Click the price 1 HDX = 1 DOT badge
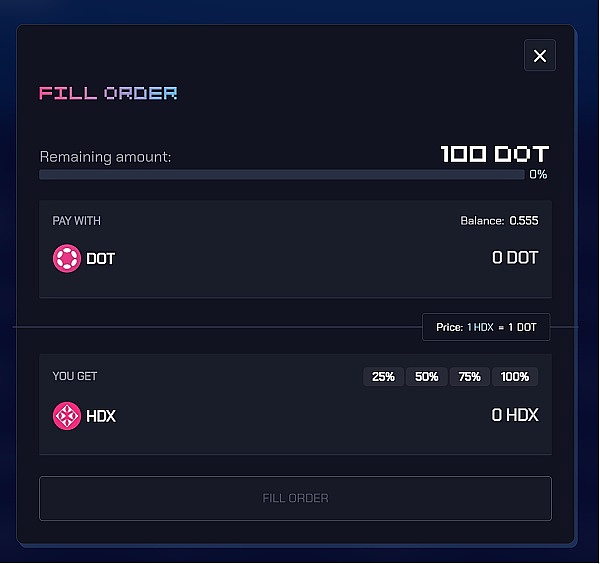 click(x=486, y=328)
